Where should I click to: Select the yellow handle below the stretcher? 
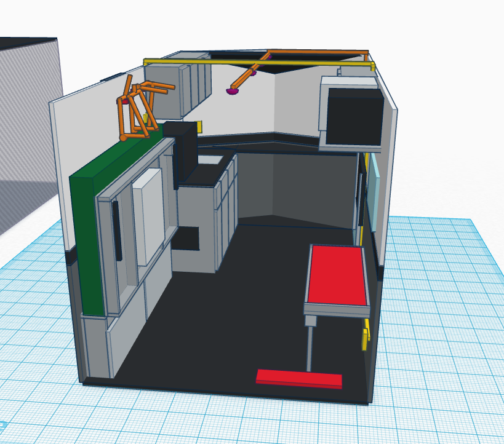point(366,334)
